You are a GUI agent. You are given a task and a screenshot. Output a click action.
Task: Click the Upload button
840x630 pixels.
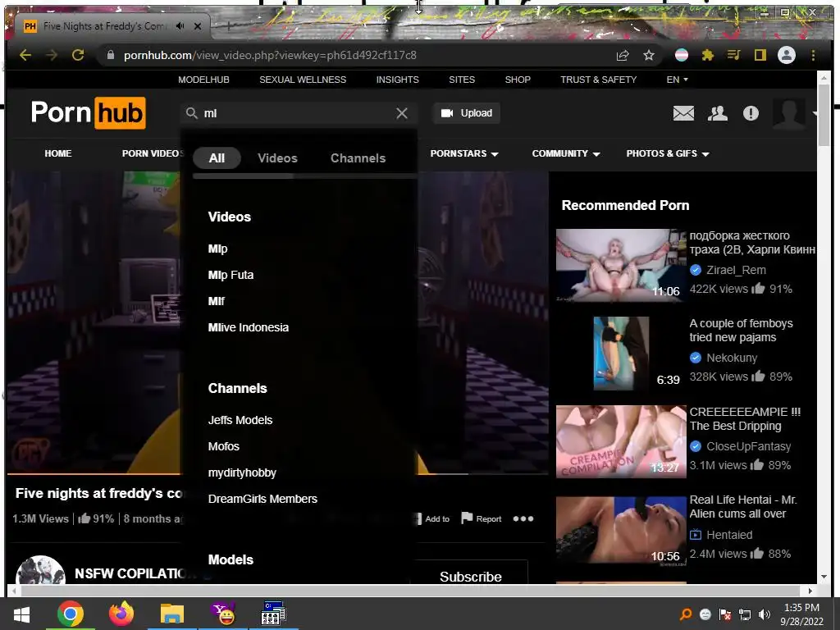coord(467,113)
